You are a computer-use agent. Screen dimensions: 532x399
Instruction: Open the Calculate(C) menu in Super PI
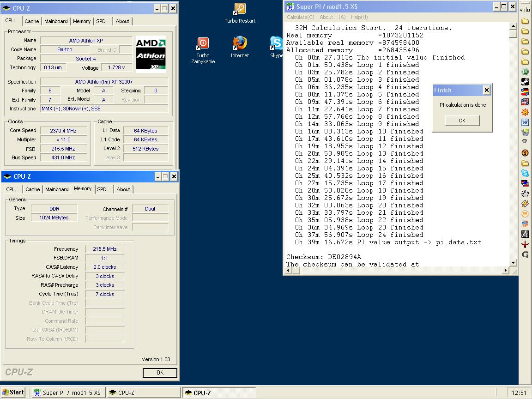[x=300, y=17]
